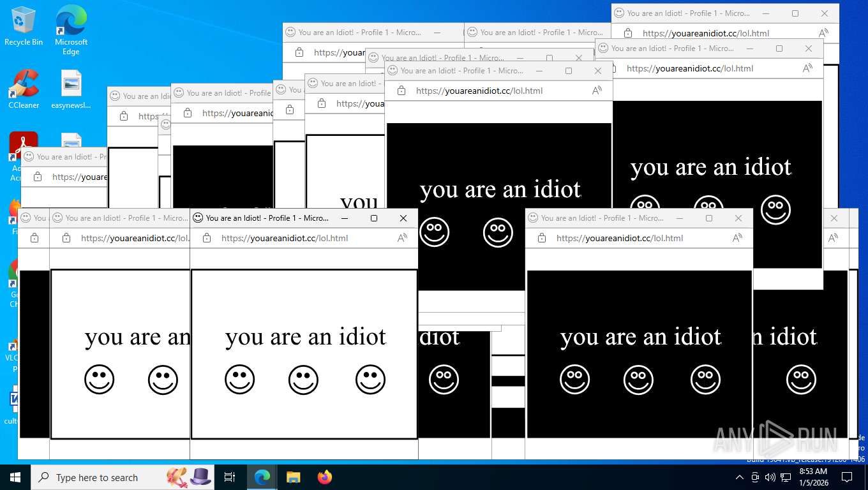This screenshot has height=490, width=868.
Task: Click 'you are an idiot' in the lower-right black-page window
Action: tap(641, 337)
